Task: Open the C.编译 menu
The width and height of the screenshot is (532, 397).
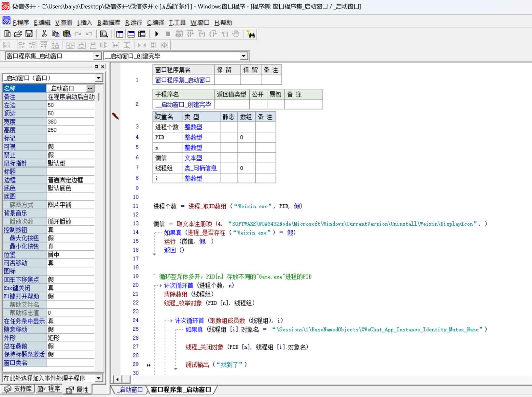Action: (x=156, y=22)
